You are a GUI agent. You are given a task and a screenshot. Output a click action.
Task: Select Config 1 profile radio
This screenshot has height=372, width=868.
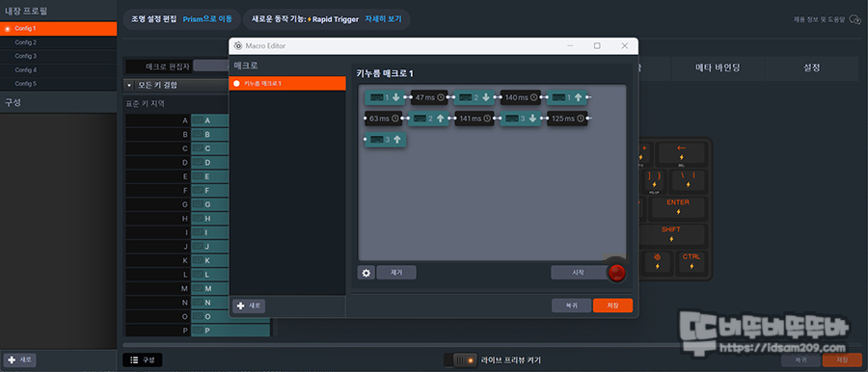pos(7,29)
